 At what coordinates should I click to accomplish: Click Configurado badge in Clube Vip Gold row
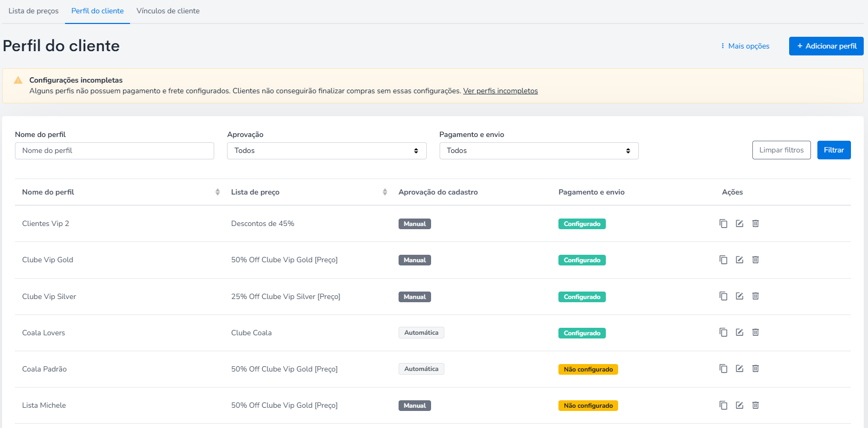(x=582, y=260)
